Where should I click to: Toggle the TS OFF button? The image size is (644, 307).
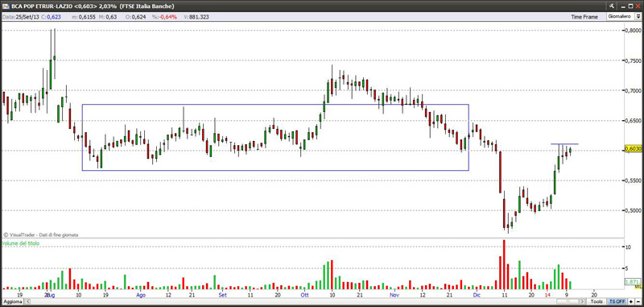[617, 302]
